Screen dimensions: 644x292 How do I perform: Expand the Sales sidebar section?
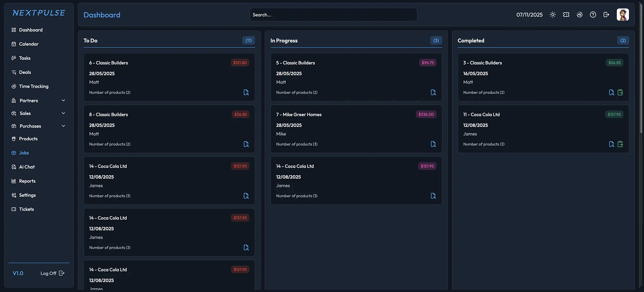tap(63, 113)
